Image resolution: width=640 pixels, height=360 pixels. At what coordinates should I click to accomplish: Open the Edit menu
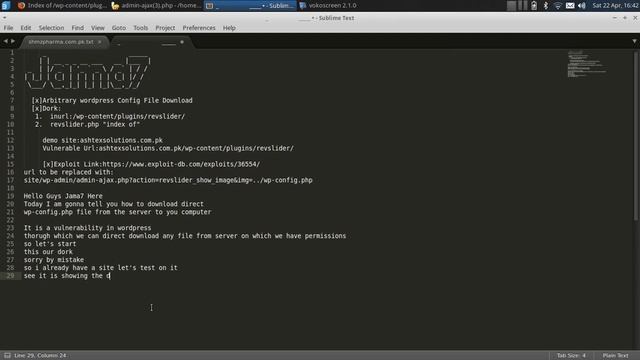26,28
